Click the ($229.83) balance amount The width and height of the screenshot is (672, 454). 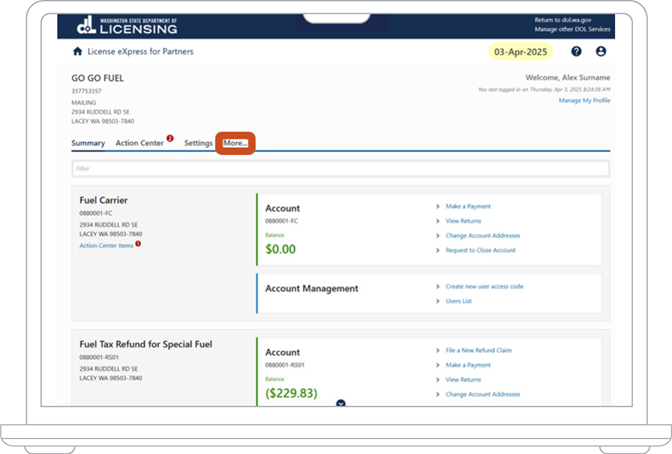(291, 393)
